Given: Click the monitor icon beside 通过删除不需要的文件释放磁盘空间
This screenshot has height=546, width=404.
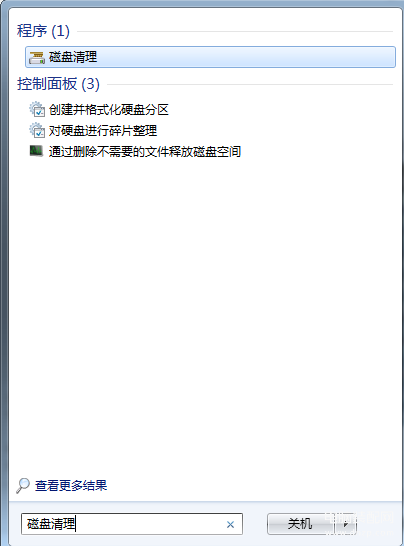Looking at the screenshot, I should tap(36, 151).
